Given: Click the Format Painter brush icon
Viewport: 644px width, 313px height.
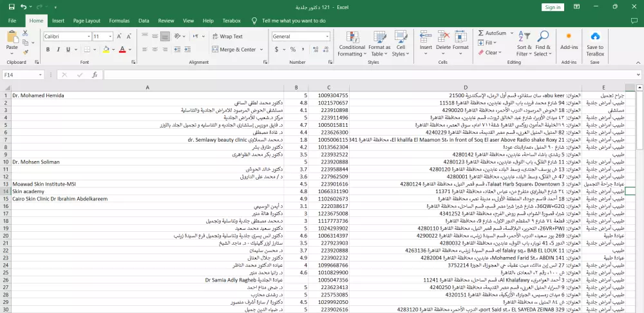Looking at the screenshot, I should tap(25, 52).
